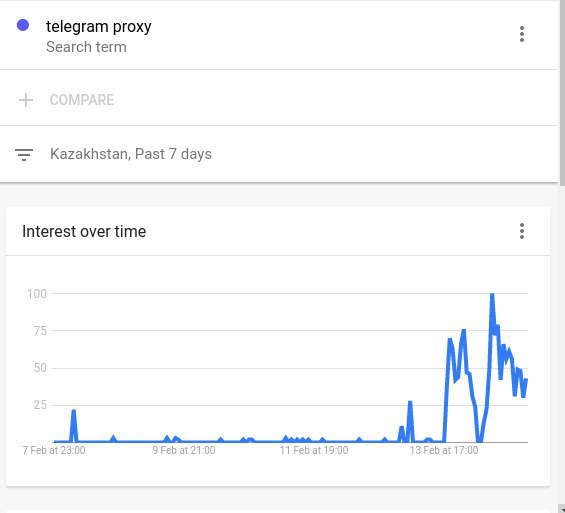Click the 50 value on the y-axis
This screenshot has width=565, height=513.
point(40,368)
